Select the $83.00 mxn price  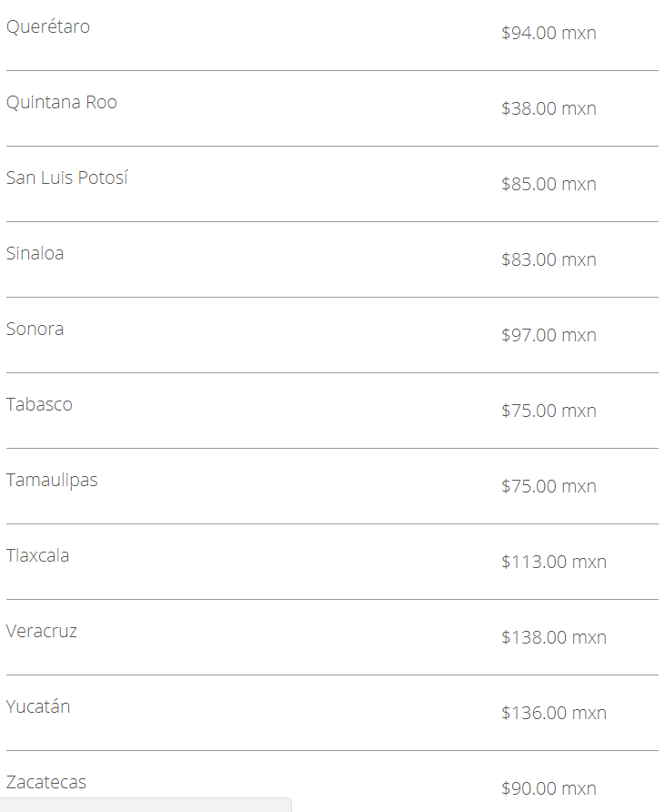click(549, 260)
